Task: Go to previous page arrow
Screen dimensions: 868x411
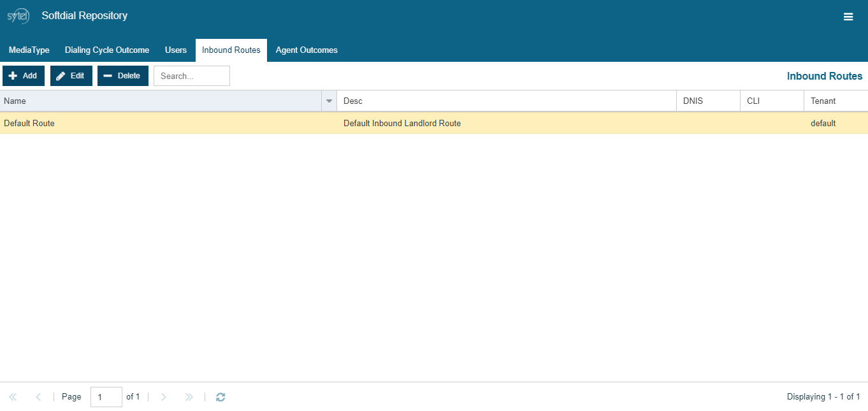Action: point(38,397)
